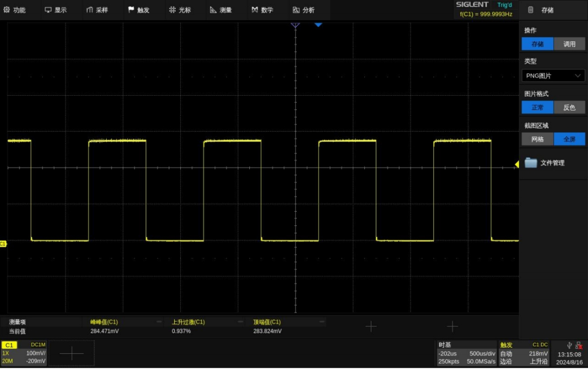Open the 峰峰值(C1) measurement item
The width and height of the screenshot is (588, 369).
tap(104, 322)
